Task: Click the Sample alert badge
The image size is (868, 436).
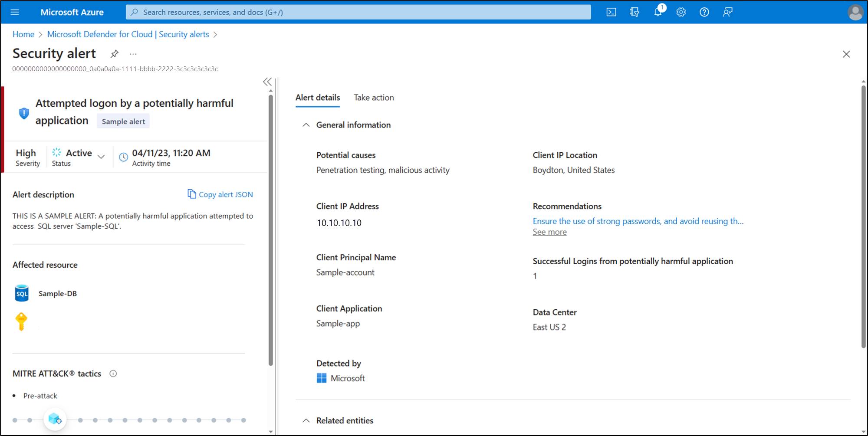Action: 124,121
